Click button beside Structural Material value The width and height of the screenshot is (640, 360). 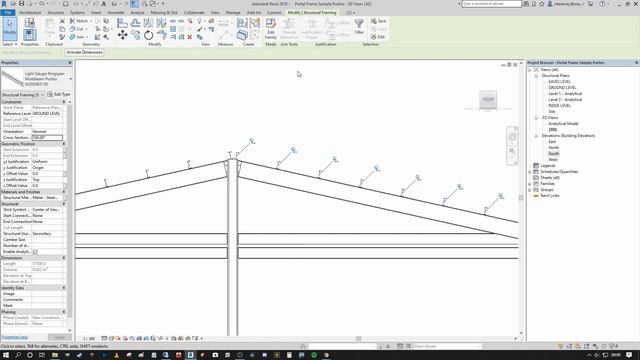click(65, 198)
